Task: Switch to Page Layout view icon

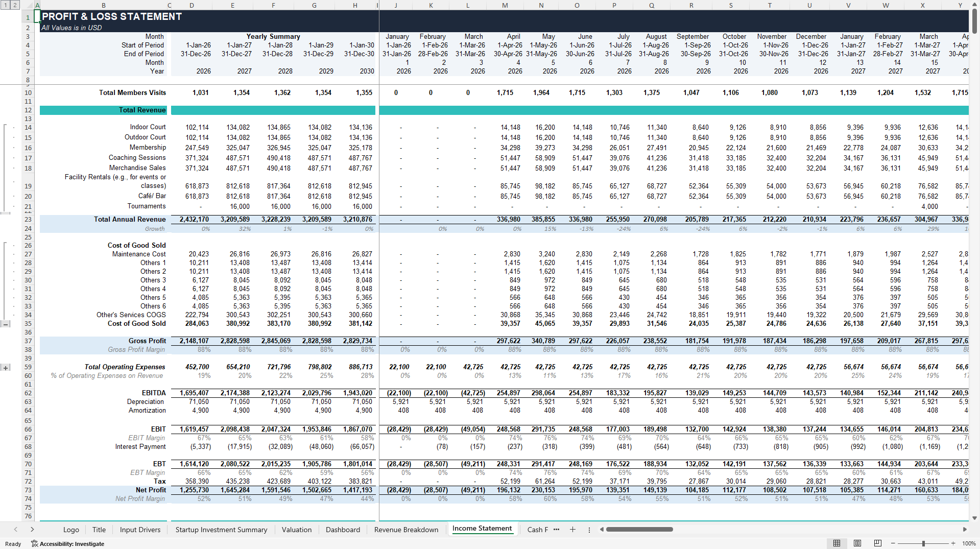Action: click(857, 543)
